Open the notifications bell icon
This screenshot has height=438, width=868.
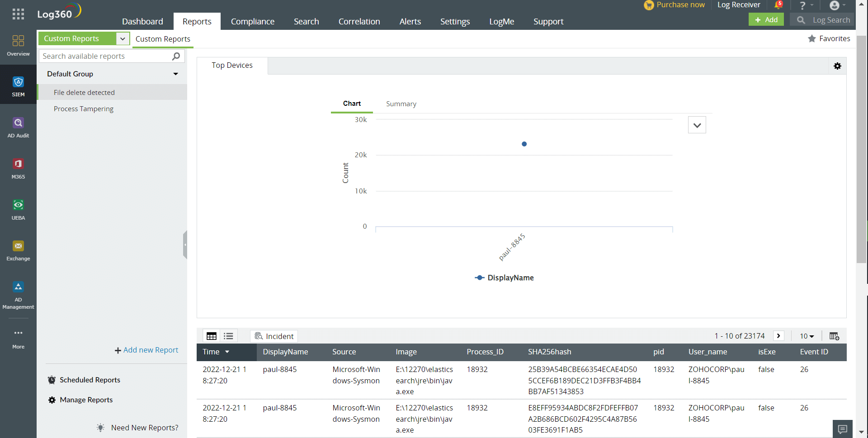pyautogui.click(x=778, y=5)
